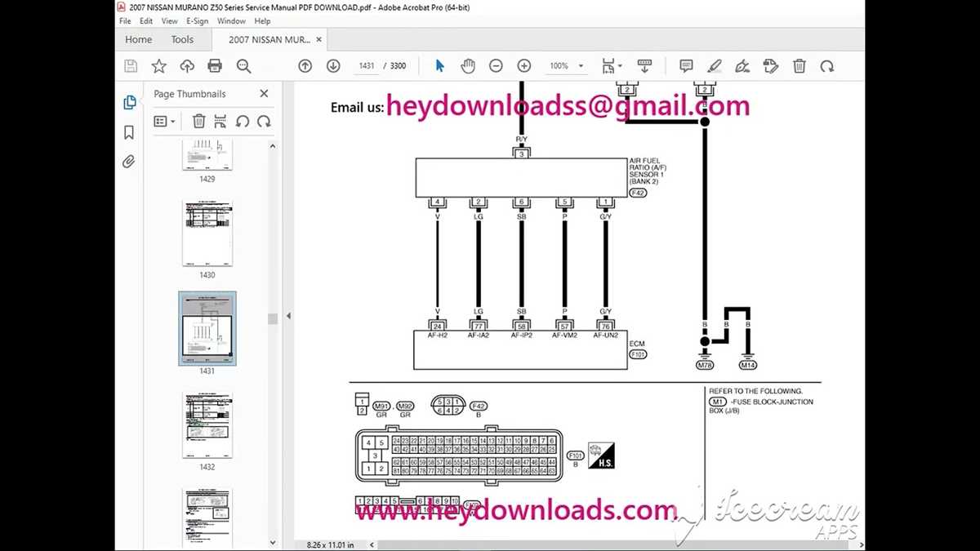Open the zoom level dropdown arrow
Image resolution: width=980 pixels, height=551 pixels.
(x=581, y=66)
